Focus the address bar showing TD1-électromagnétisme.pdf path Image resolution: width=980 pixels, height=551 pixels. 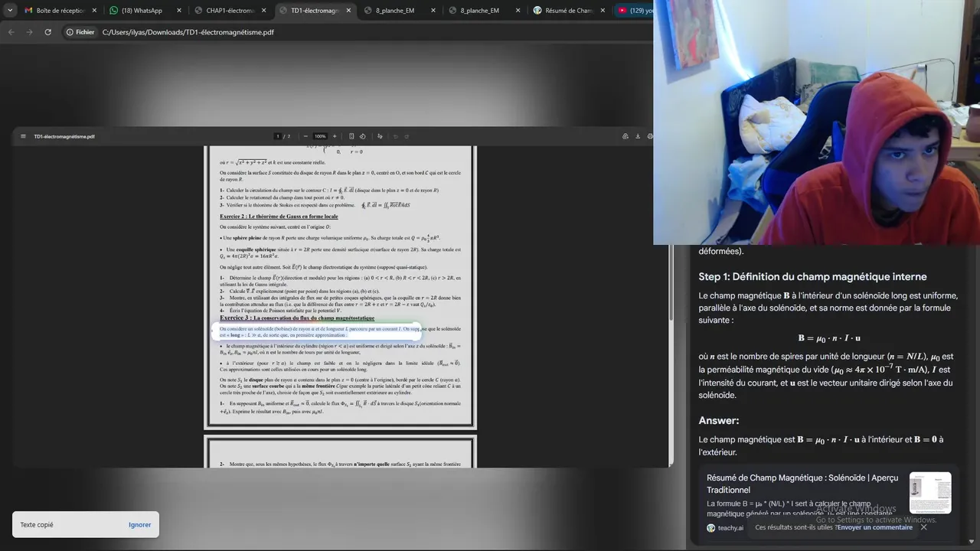tap(188, 32)
